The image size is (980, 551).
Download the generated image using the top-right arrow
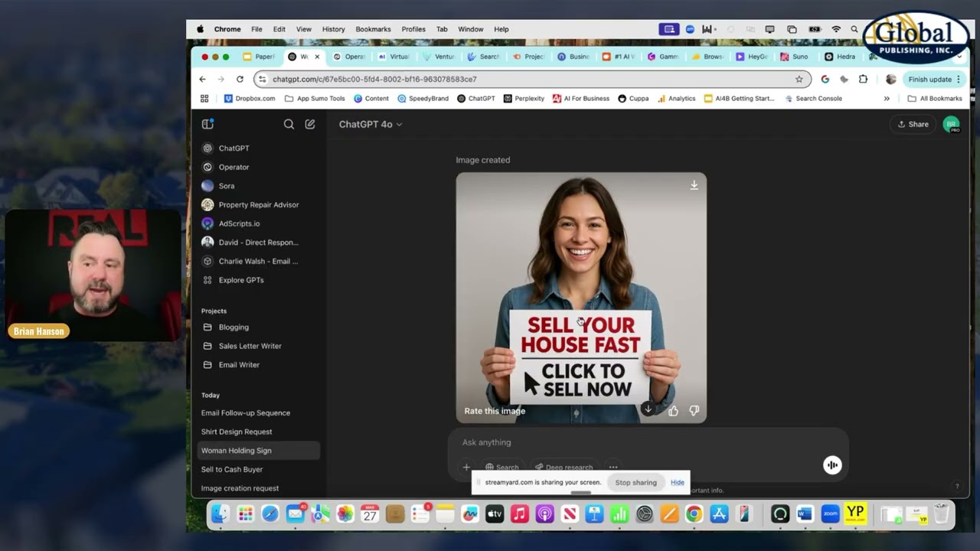click(x=694, y=185)
